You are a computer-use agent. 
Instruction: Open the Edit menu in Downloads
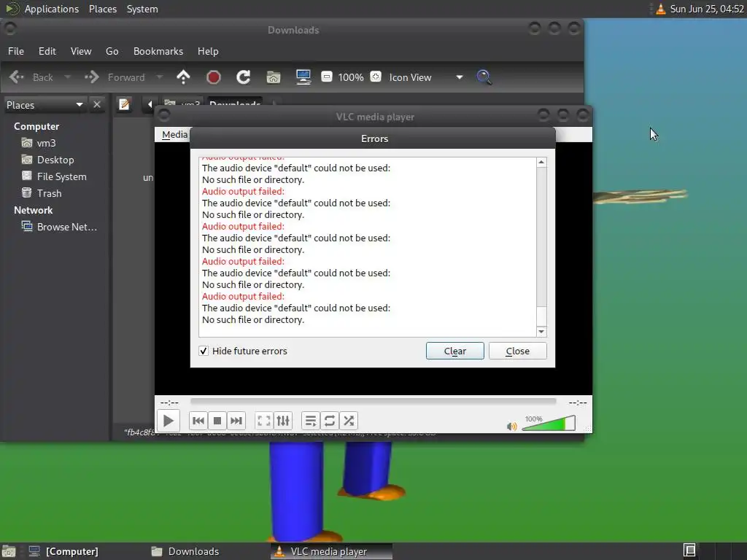click(x=47, y=52)
